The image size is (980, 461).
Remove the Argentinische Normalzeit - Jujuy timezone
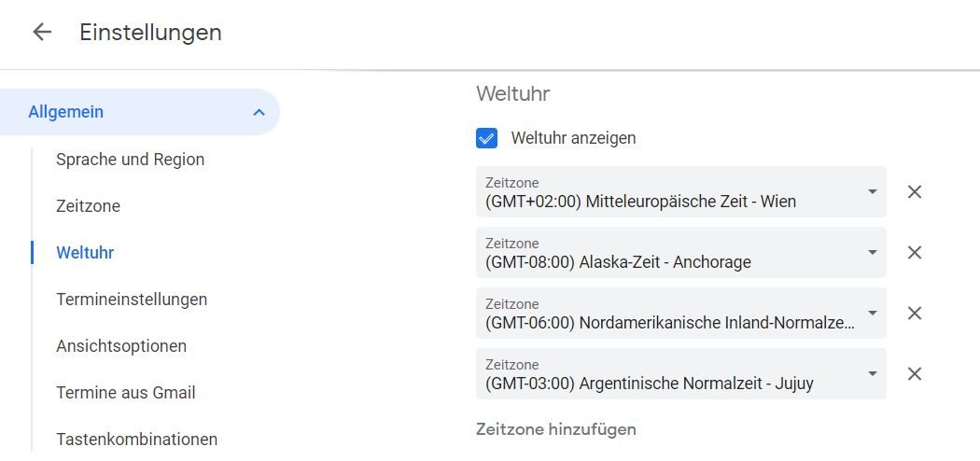pos(915,374)
